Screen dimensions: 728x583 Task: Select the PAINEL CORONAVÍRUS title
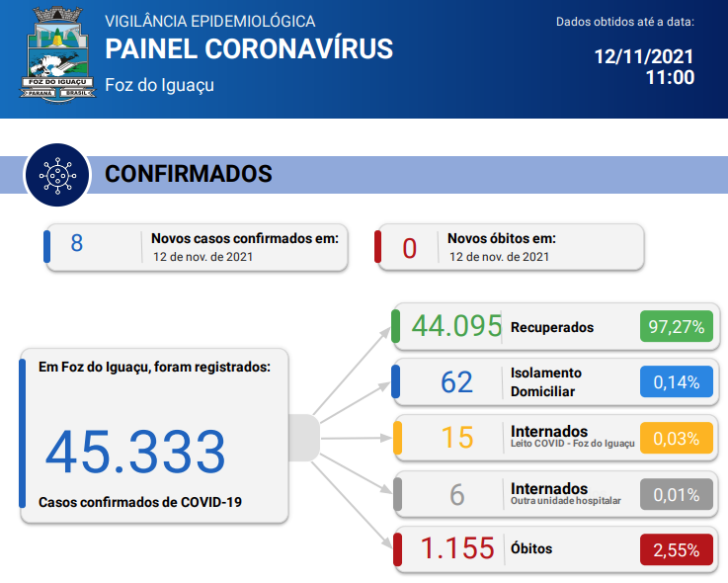249,48
